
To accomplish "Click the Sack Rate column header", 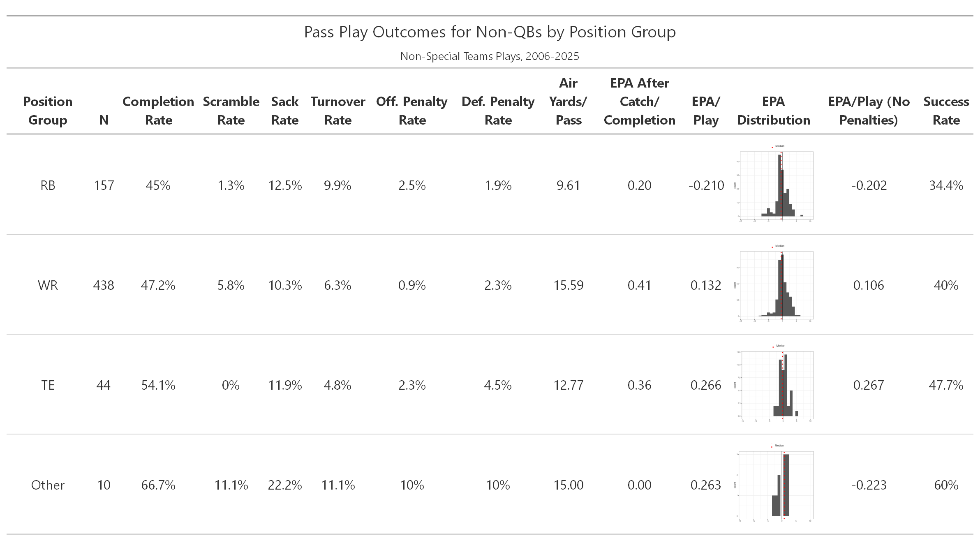I will (285, 111).
